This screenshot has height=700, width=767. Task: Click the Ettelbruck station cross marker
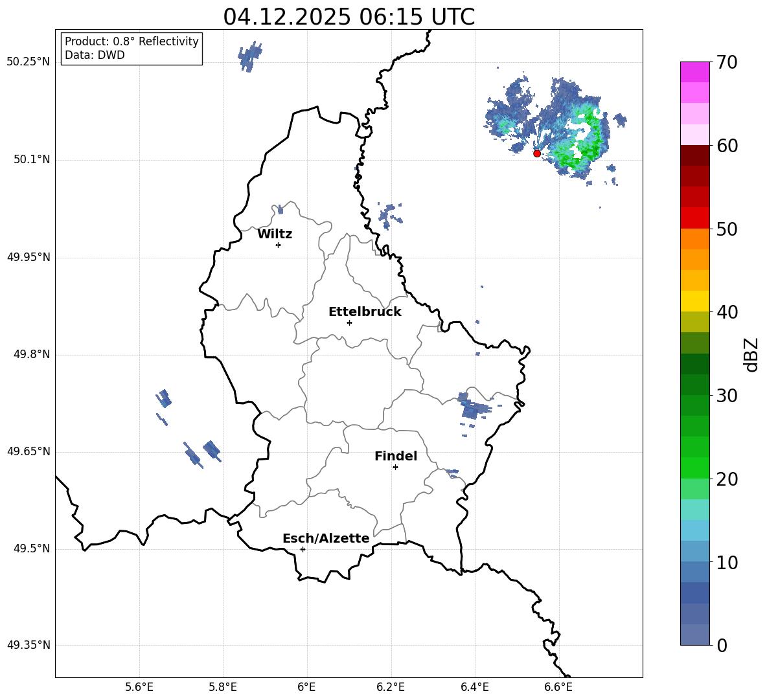pyautogui.click(x=349, y=322)
